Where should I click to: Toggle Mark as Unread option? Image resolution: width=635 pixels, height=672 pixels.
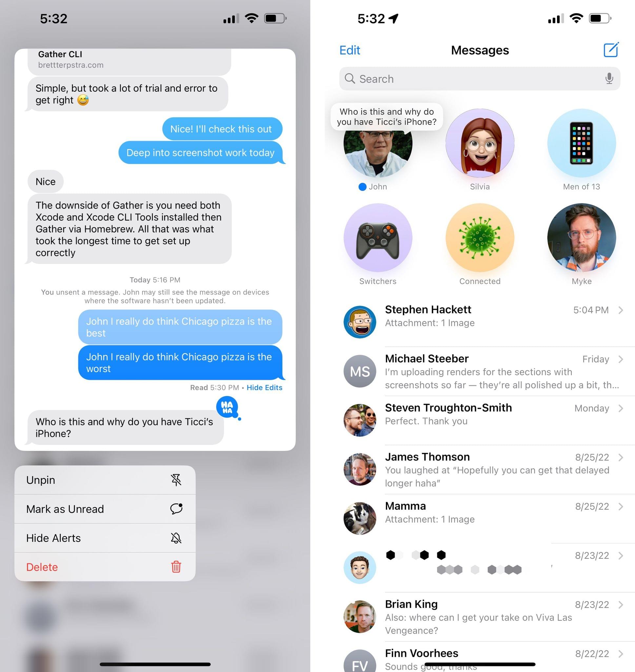pyautogui.click(x=105, y=508)
